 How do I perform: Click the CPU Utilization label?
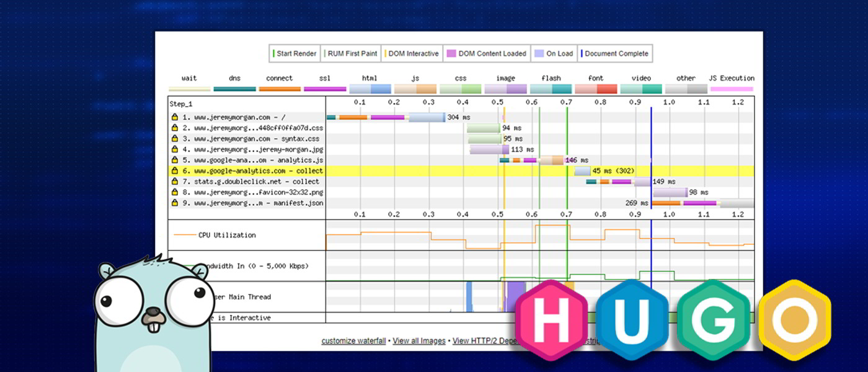click(227, 235)
